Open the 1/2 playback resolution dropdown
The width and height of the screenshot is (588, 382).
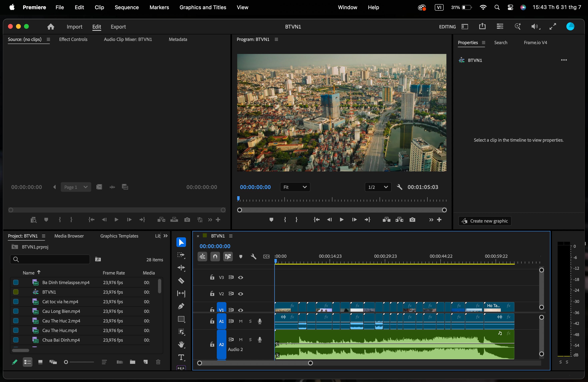click(x=378, y=187)
